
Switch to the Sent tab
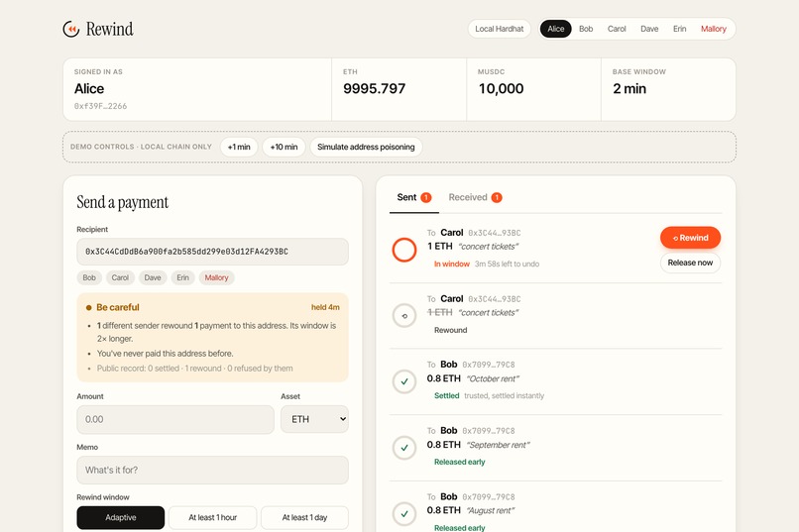[x=413, y=197]
